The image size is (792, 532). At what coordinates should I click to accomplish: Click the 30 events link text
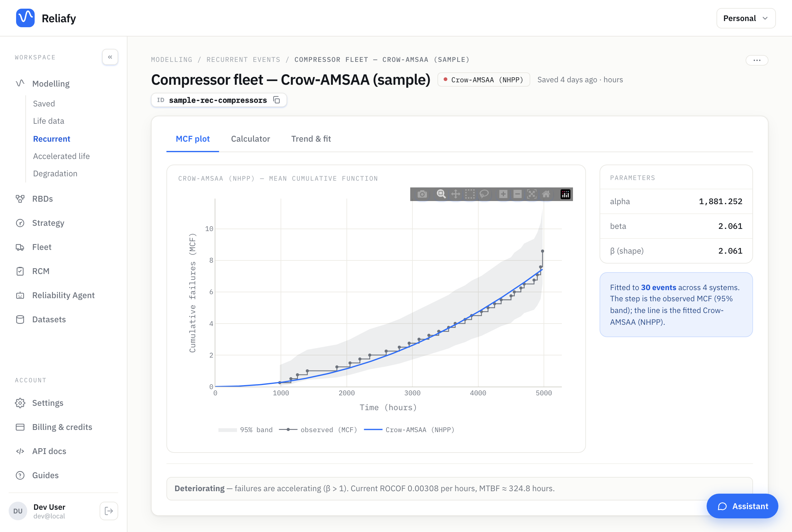[658, 287]
